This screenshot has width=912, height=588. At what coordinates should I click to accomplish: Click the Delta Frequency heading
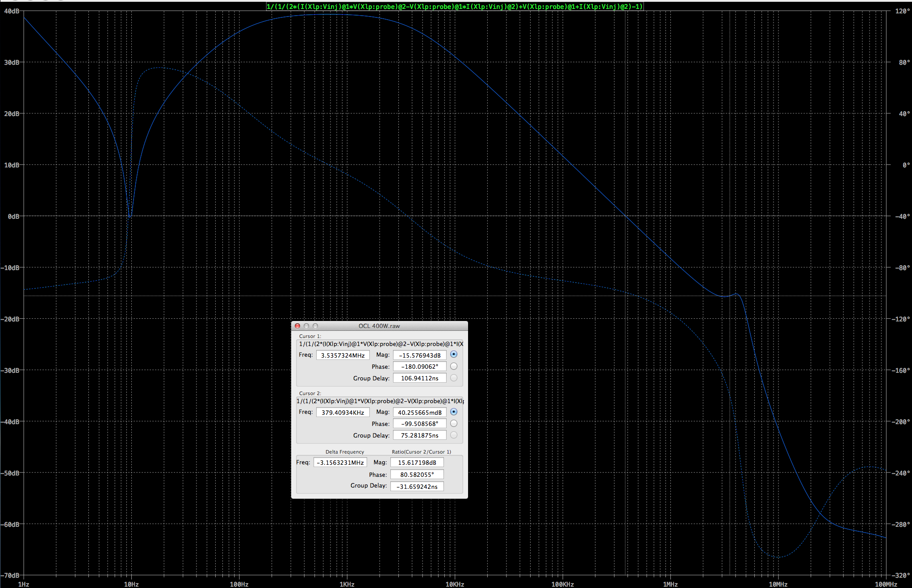point(344,452)
